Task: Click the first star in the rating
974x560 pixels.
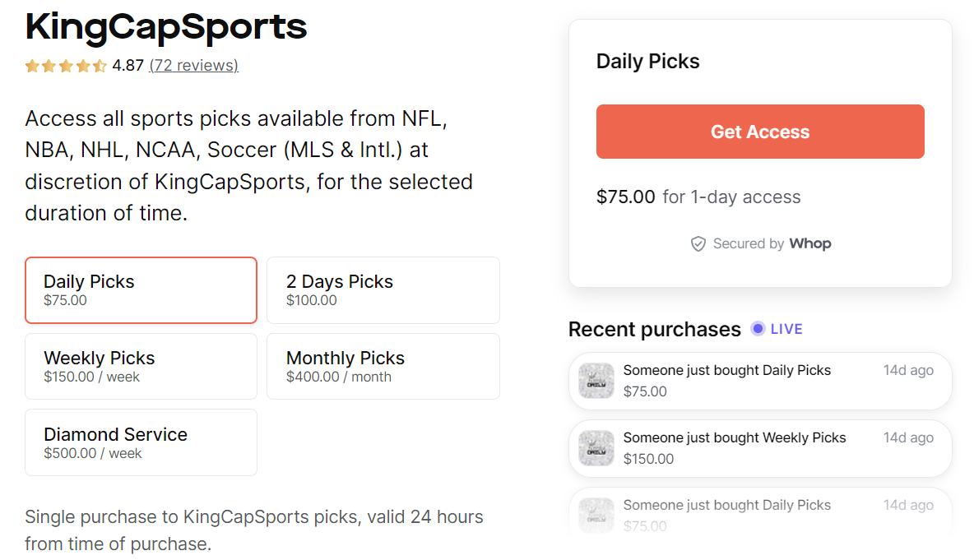Action: (x=31, y=66)
